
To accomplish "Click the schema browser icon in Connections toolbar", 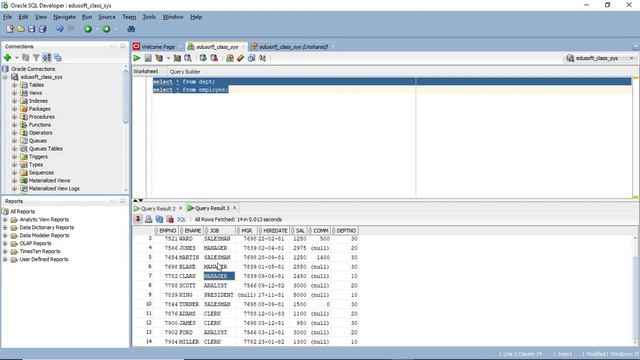I will point(58,58).
